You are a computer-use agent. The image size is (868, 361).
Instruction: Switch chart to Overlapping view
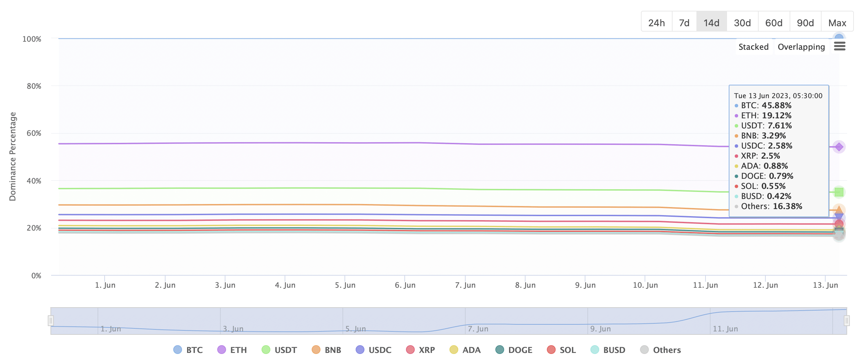point(801,47)
